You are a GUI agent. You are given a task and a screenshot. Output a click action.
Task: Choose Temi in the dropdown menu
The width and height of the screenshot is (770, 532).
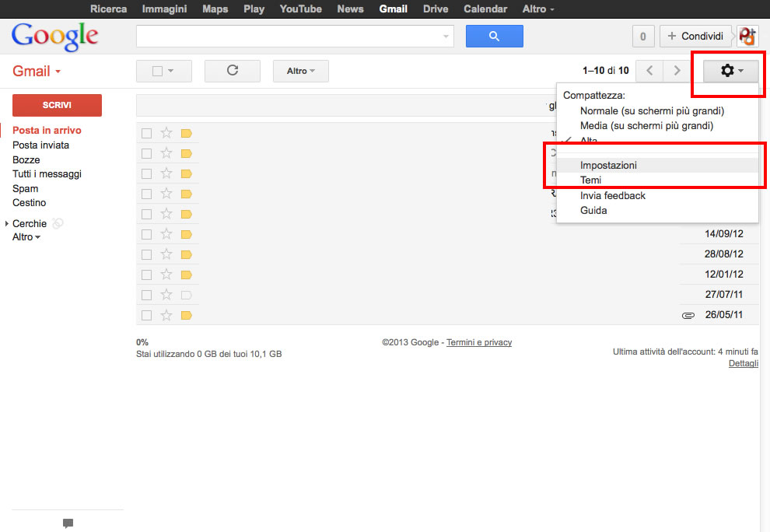click(x=590, y=180)
